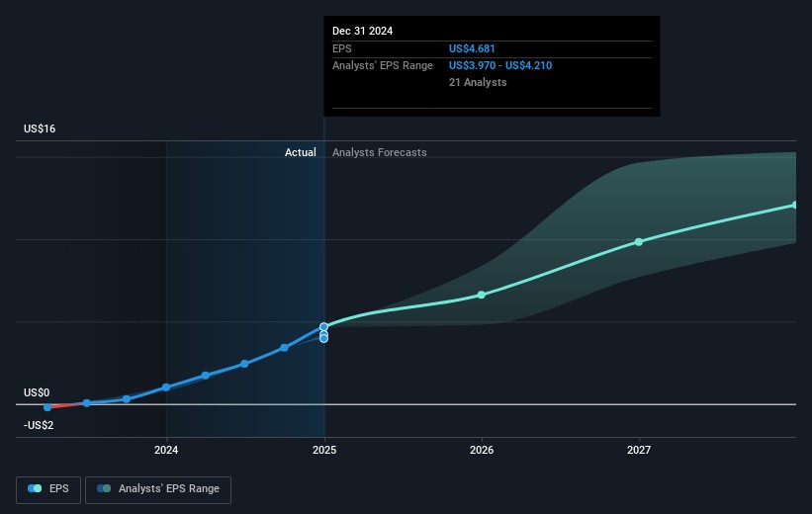Click the 21 Analysts text in tooltip
The width and height of the screenshot is (812, 514).
478,82
